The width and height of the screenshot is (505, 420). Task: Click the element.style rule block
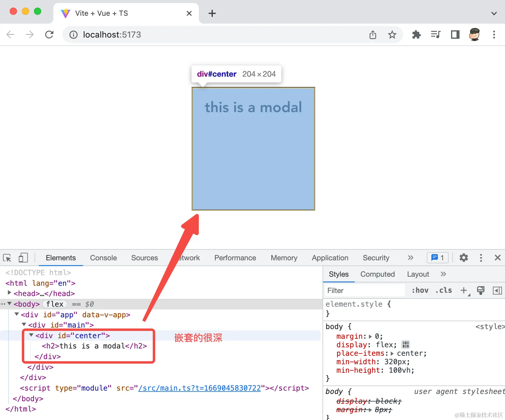tap(414, 308)
